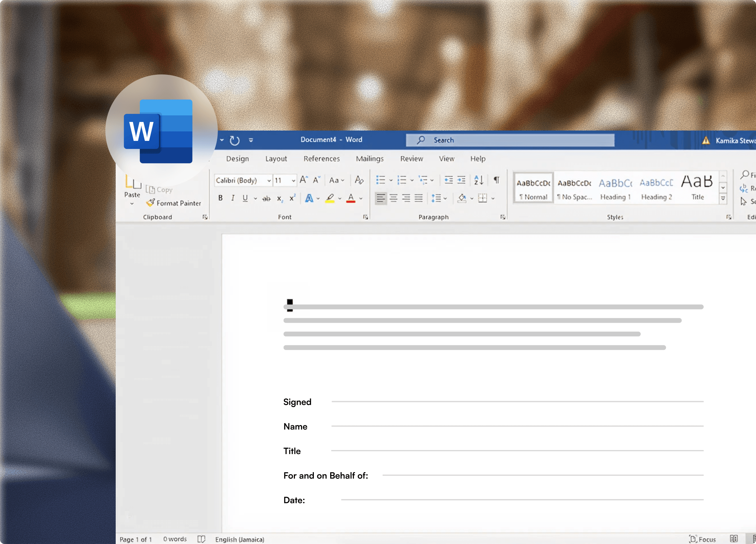Toggle Bold formatting
756x544 pixels.
pos(220,198)
